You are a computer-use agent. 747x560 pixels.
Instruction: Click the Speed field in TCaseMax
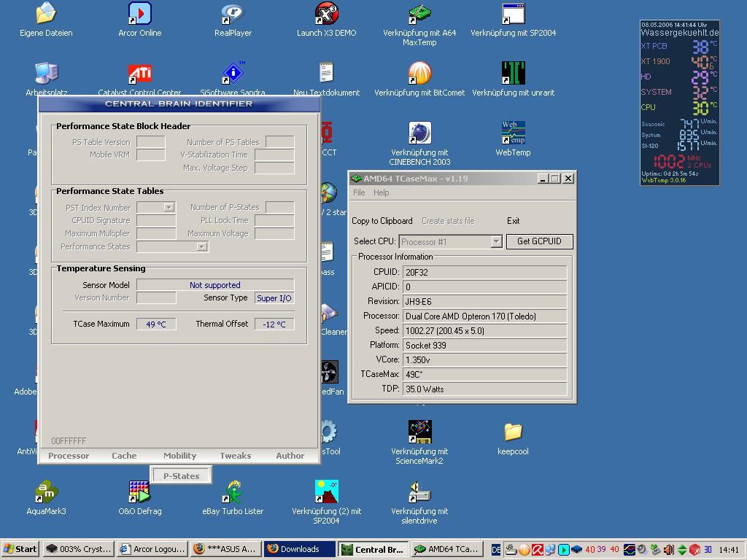[485, 331]
